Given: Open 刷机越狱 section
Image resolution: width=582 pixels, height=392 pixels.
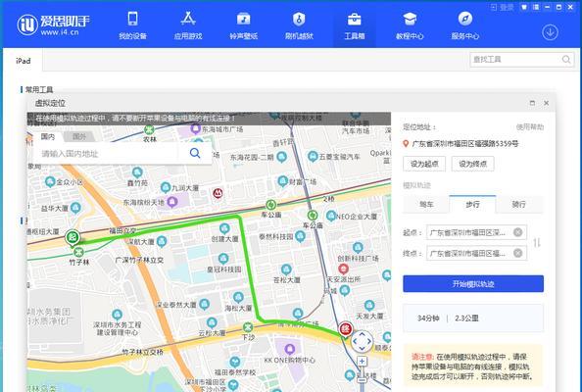Looking at the screenshot, I should click(x=299, y=24).
